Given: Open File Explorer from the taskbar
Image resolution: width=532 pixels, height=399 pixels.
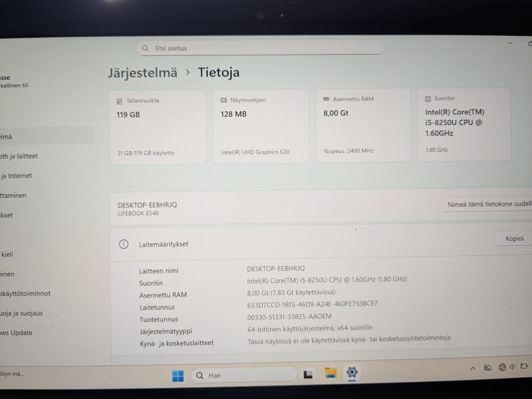Looking at the screenshot, I should 330,373.
